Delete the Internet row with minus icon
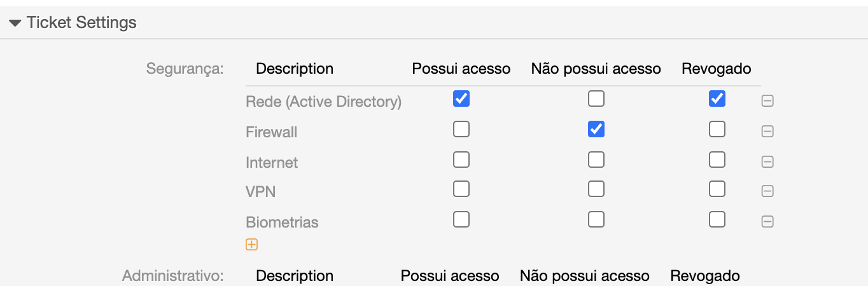The image size is (868, 286). pyautogui.click(x=767, y=161)
